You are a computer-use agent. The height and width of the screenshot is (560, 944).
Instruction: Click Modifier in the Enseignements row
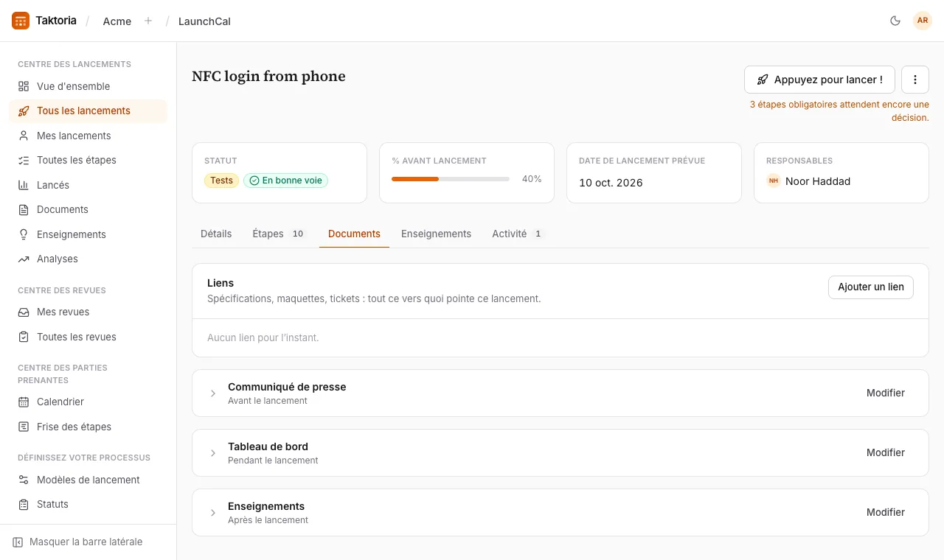pos(886,513)
